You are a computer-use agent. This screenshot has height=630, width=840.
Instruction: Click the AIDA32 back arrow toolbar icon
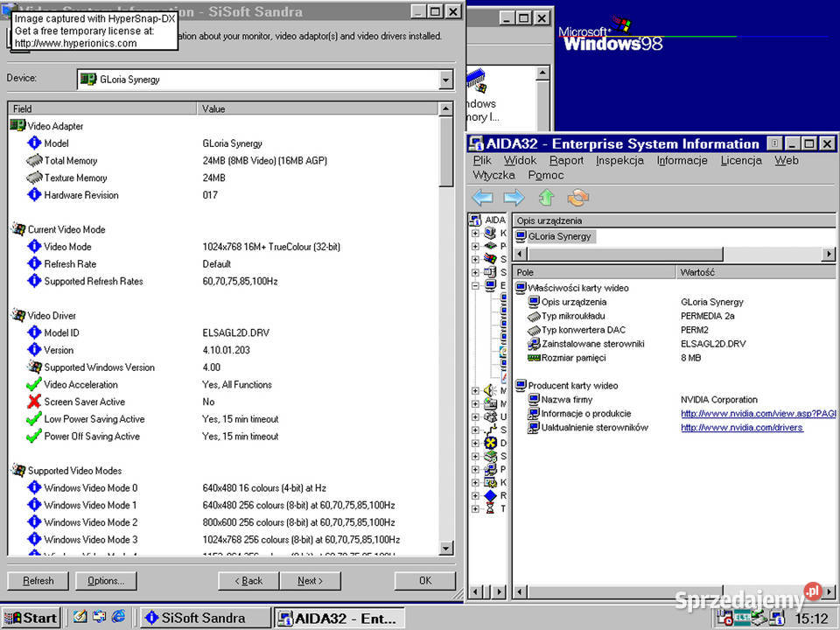[x=483, y=198]
